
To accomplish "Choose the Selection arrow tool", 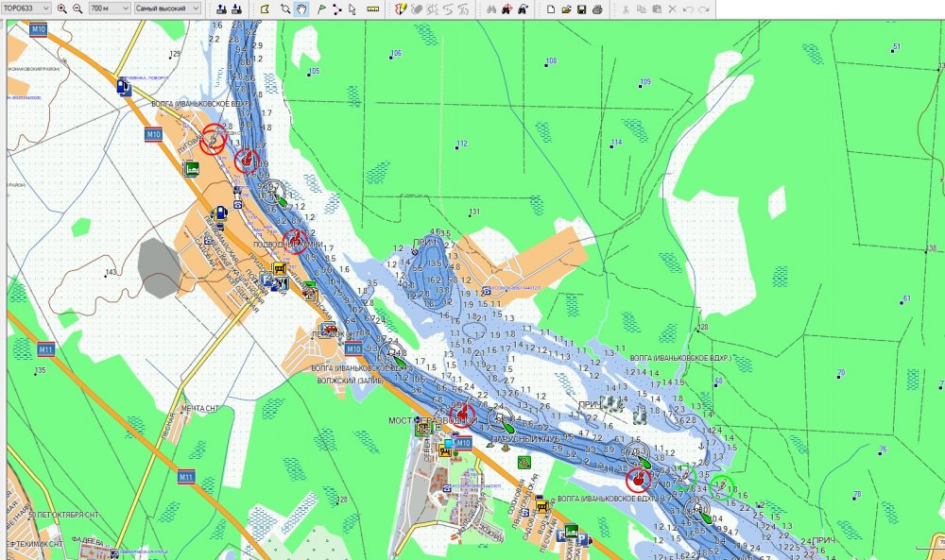I will pyautogui.click(x=352, y=8).
